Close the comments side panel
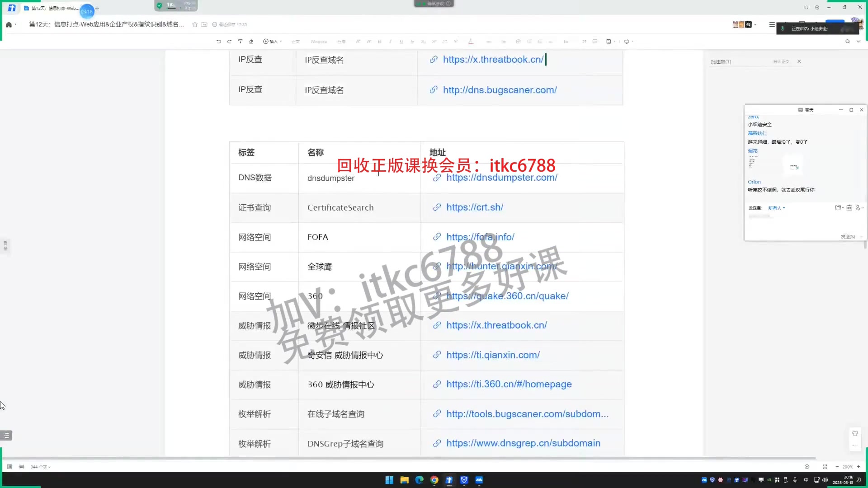868x488 pixels. click(799, 61)
